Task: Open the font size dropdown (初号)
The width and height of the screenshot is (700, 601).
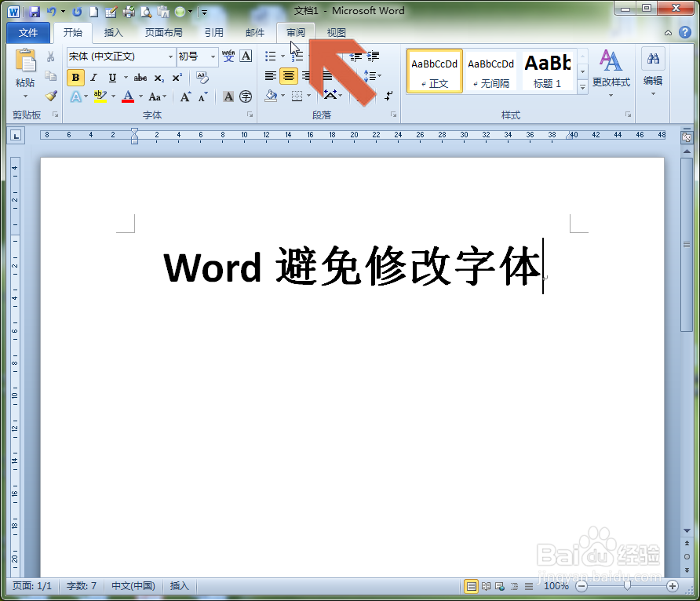Action: coord(213,56)
